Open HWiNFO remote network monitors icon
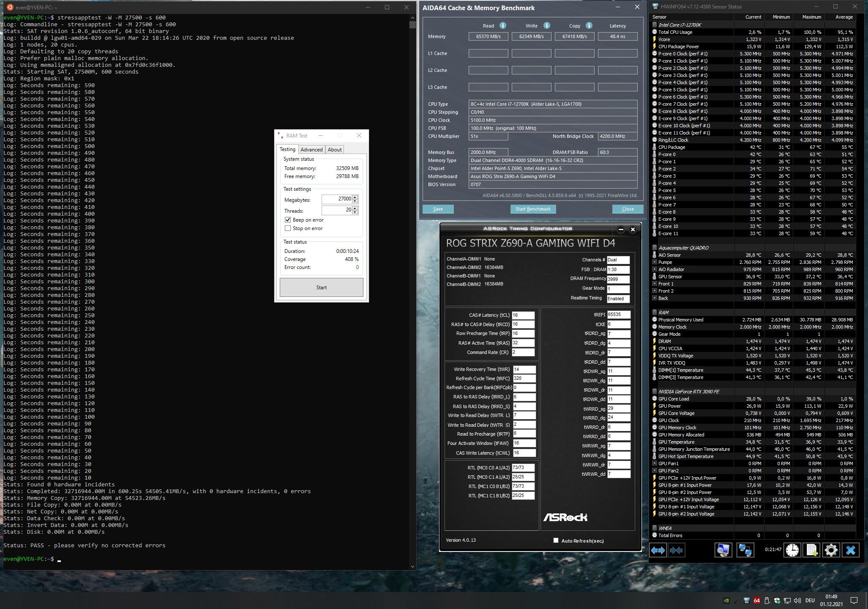This screenshot has width=868, height=609. (x=745, y=550)
